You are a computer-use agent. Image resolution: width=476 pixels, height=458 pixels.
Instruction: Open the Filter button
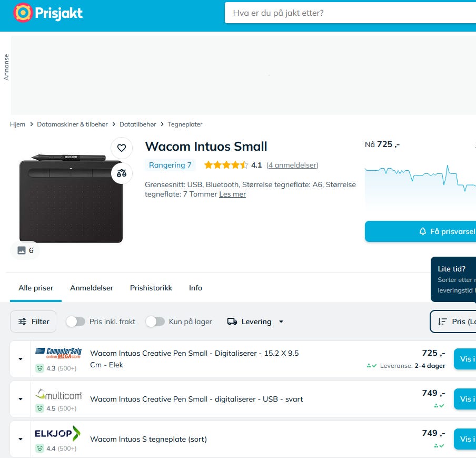[x=33, y=321]
